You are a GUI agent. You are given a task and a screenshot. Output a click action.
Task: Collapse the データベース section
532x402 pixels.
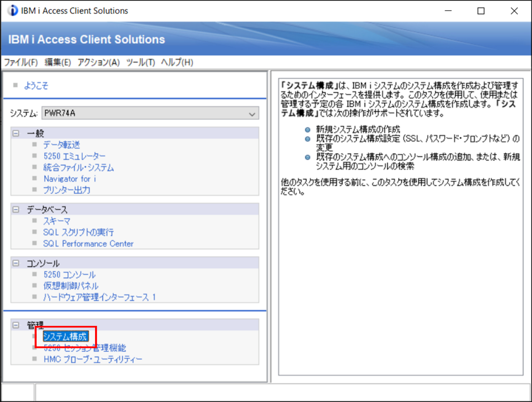pyautogui.click(x=16, y=210)
